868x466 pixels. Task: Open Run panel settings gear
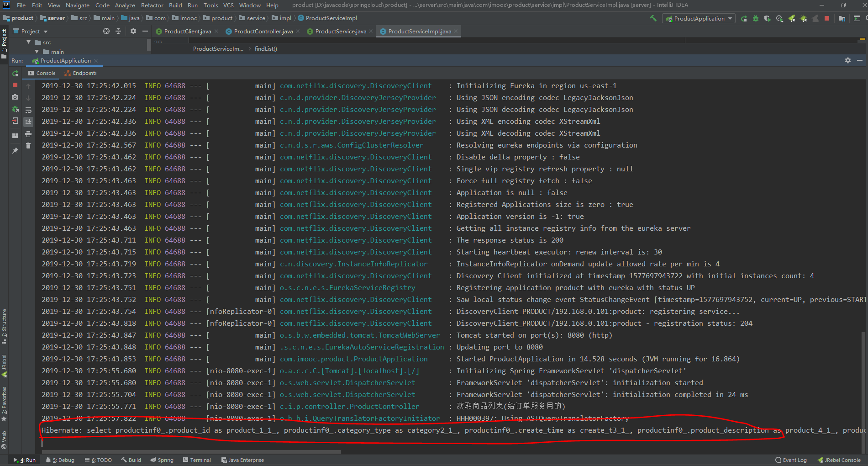tap(848, 60)
